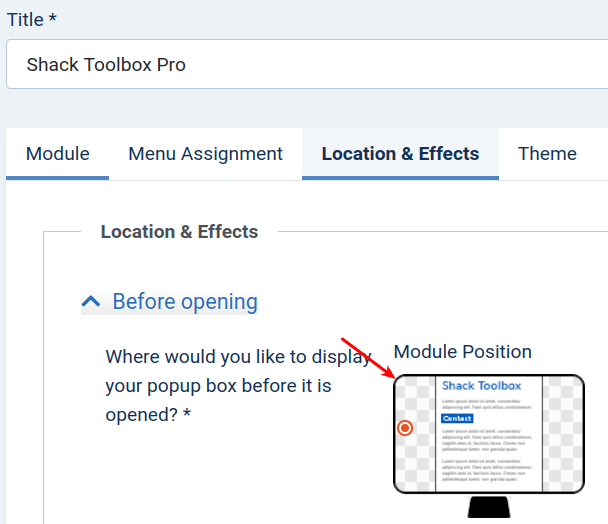The height and width of the screenshot is (524, 608).
Task: Select the Location & Effects tab
Action: [400, 154]
